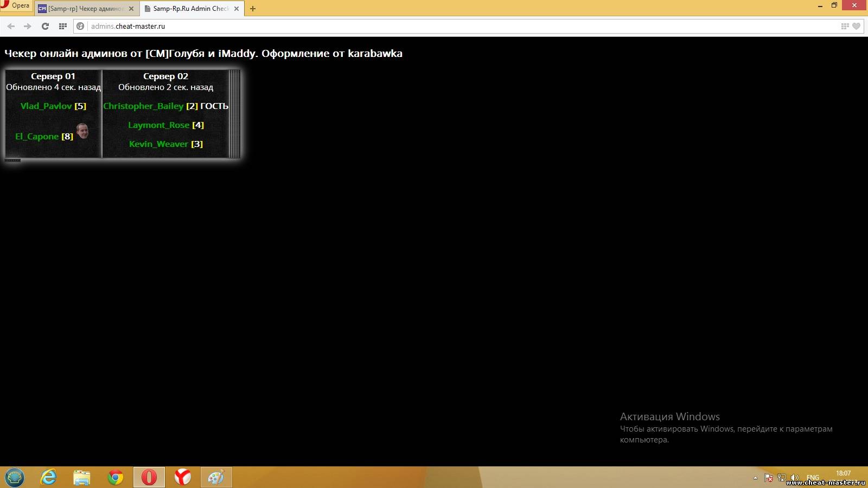
Task: Click the Christopher_Bailey admin name
Action: [143, 106]
